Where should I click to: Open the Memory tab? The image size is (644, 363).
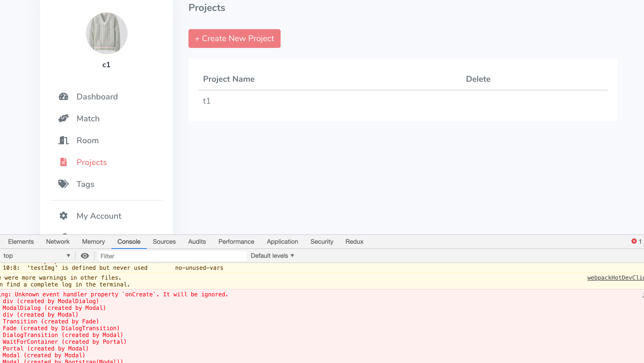point(93,242)
